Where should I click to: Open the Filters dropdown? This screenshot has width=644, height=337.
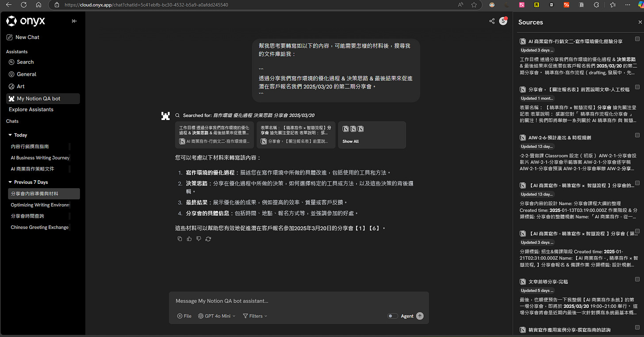pos(255,316)
